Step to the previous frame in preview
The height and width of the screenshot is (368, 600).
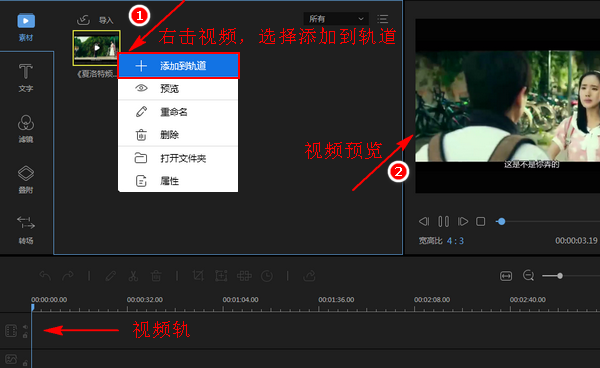424,221
